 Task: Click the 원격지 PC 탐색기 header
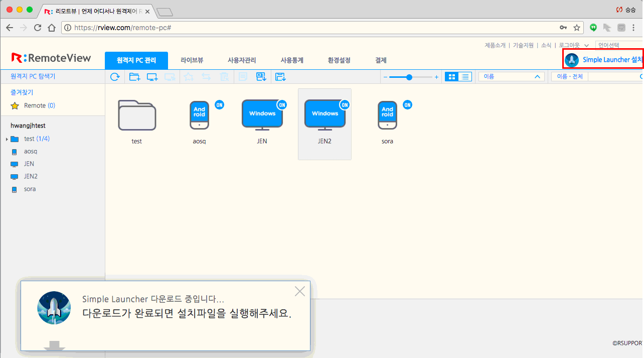click(x=33, y=76)
